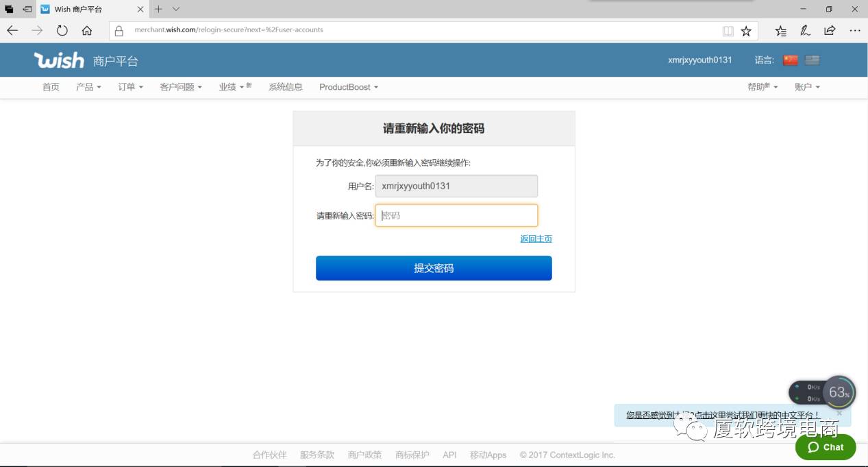Select the Wish 商户平台 browser tab

point(92,9)
